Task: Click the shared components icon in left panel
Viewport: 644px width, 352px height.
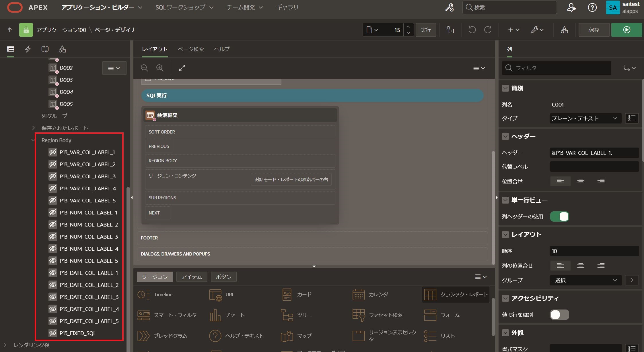Action: [x=62, y=49]
